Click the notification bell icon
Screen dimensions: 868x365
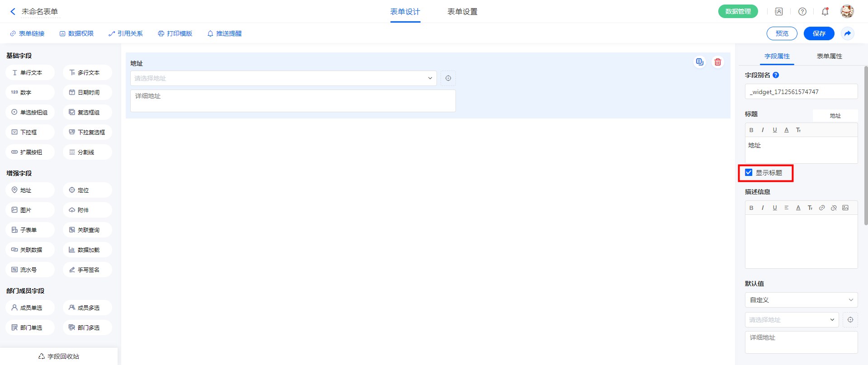coord(825,12)
